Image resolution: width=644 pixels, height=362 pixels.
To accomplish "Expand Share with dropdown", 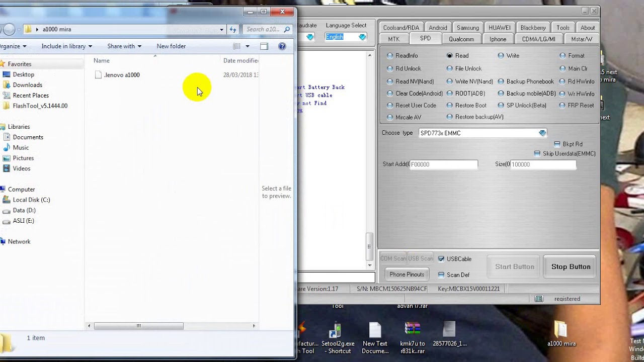I will pos(124,46).
